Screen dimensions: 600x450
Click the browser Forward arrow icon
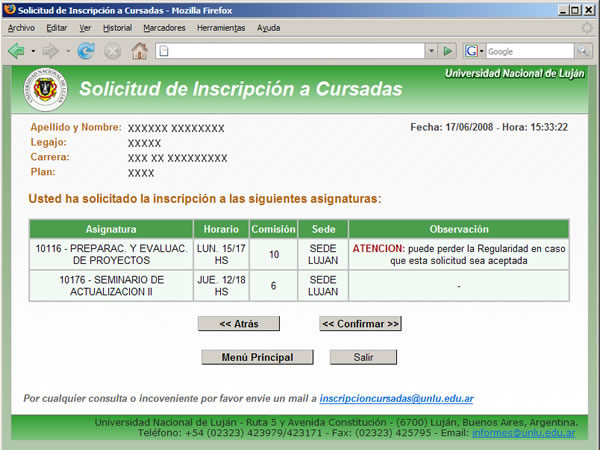(50, 50)
